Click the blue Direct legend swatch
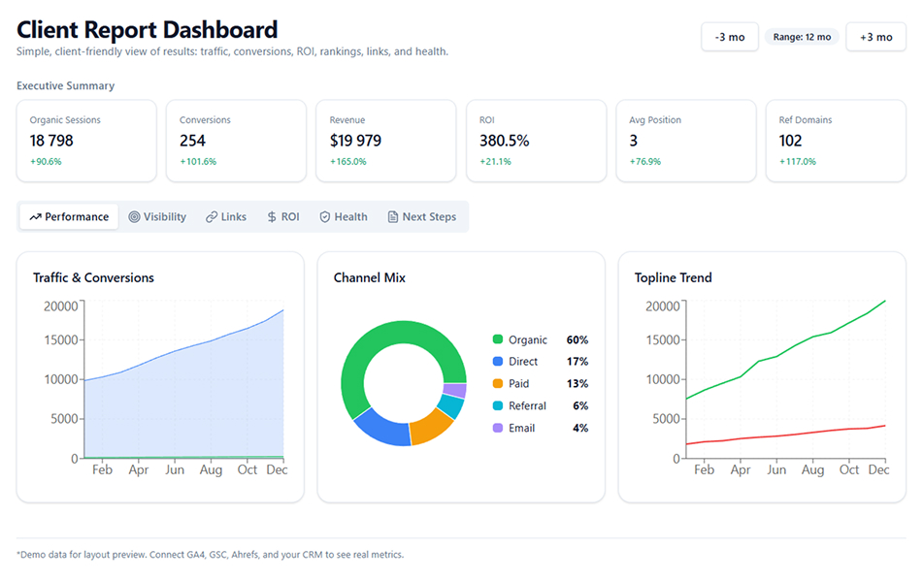The width and height of the screenshot is (924, 580). pos(498,362)
